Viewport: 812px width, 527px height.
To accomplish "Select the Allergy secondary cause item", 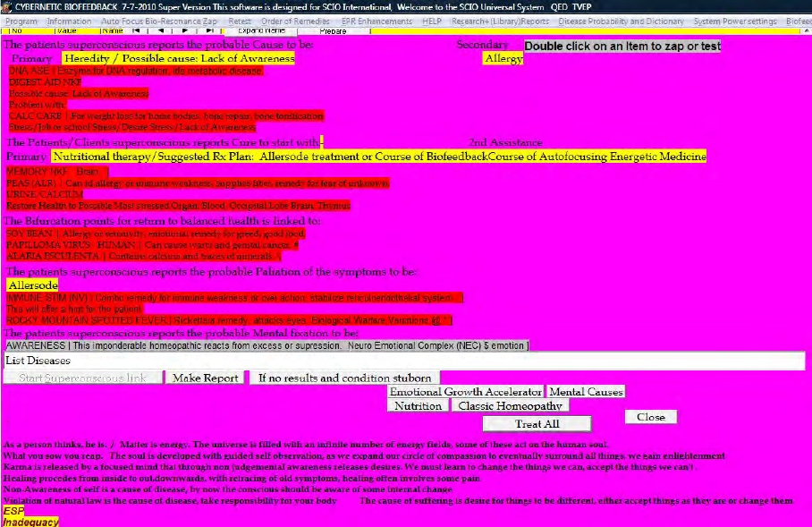I will (503, 58).
